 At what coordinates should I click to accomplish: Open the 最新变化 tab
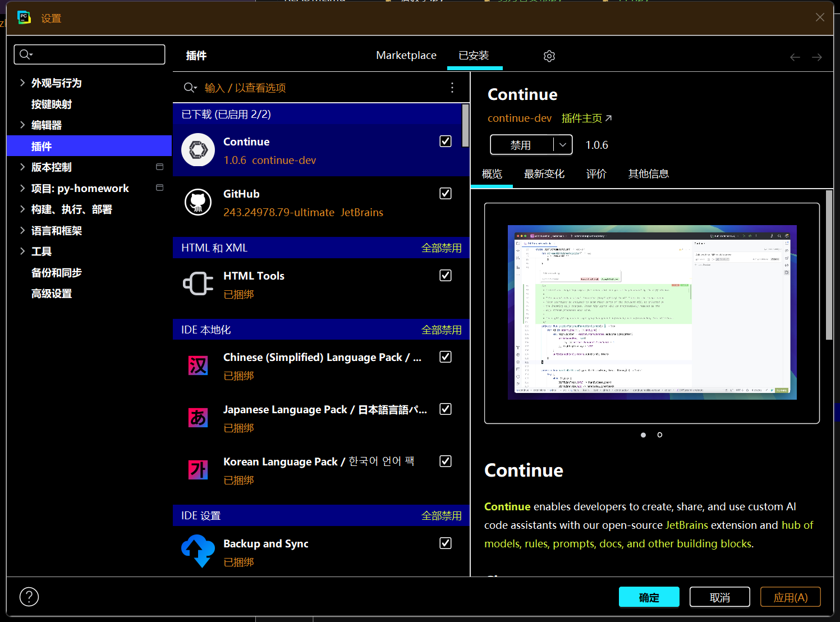[544, 174]
